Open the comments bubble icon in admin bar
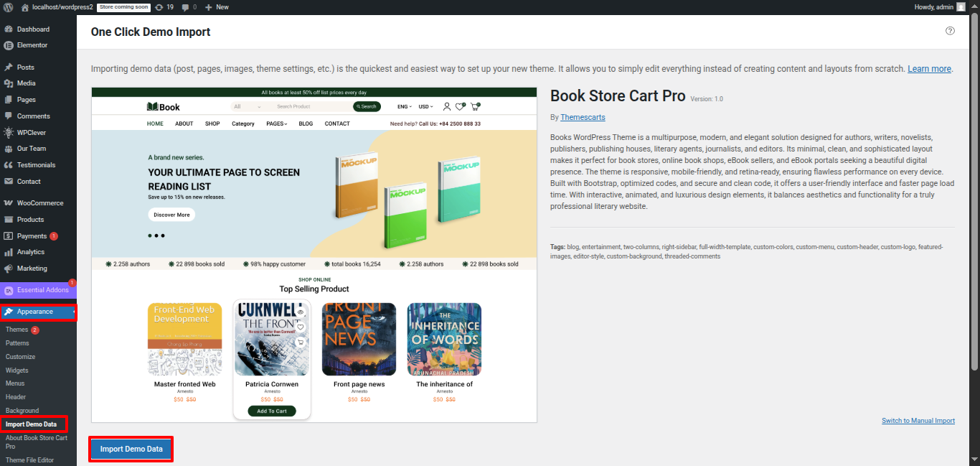 186,7
